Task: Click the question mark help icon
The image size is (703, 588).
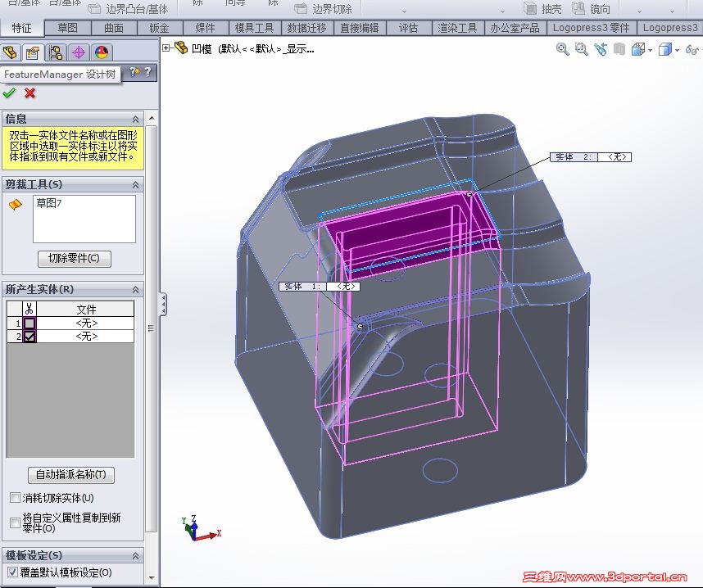Action: pyautogui.click(x=148, y=72)
